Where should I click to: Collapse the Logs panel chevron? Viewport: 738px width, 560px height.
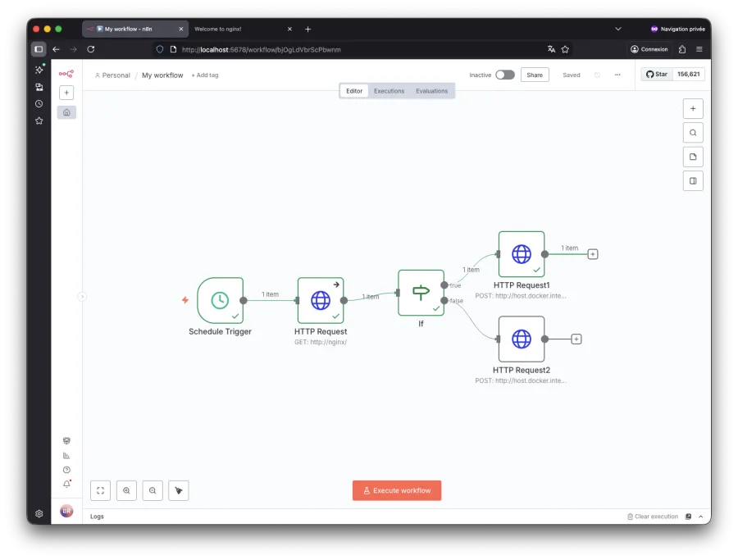pyautogui.click(x=699, y=517)
